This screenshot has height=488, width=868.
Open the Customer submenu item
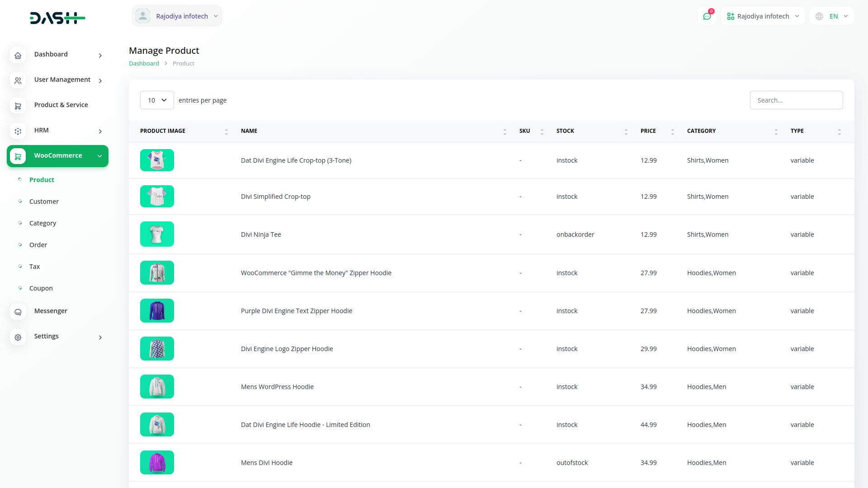[x=44, y=202]
